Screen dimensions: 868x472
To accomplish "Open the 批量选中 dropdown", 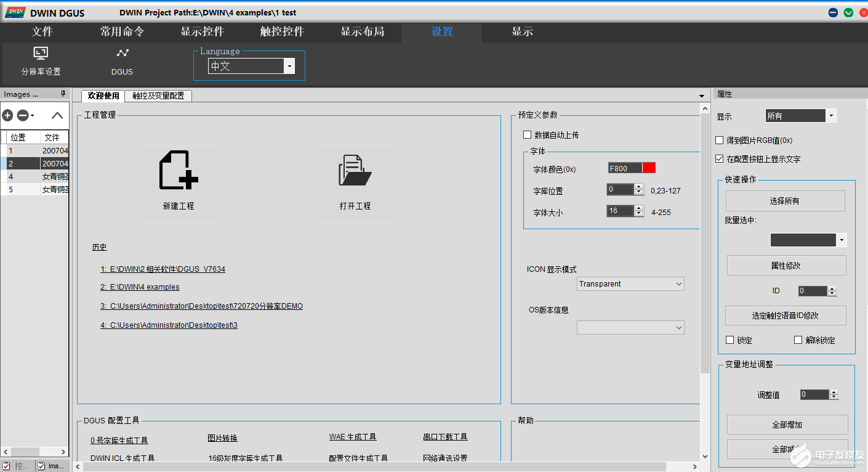I will 809,240.
